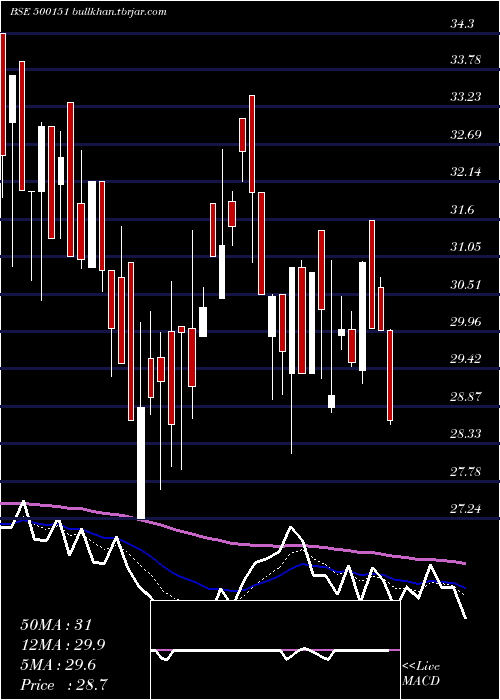Pick the 30.51 price axis value
The height and width of the screenshot is (700, 500).
pyautogui.click(x=466, y=284)
